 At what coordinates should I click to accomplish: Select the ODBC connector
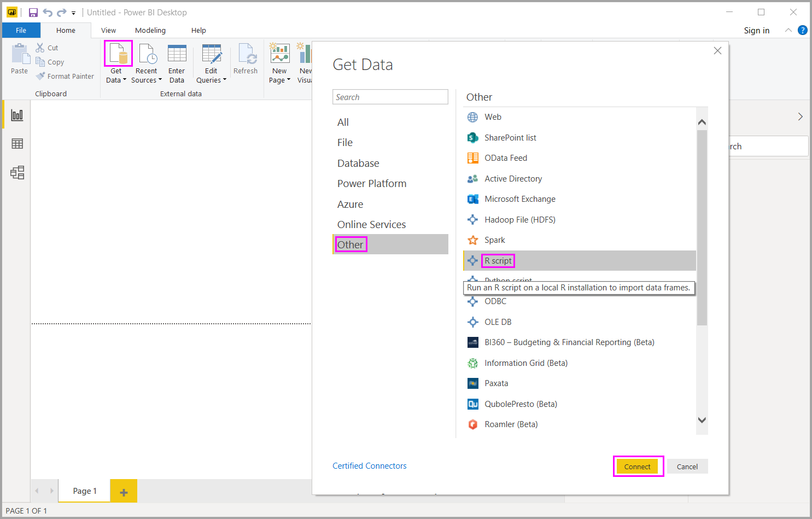(580, 301)
